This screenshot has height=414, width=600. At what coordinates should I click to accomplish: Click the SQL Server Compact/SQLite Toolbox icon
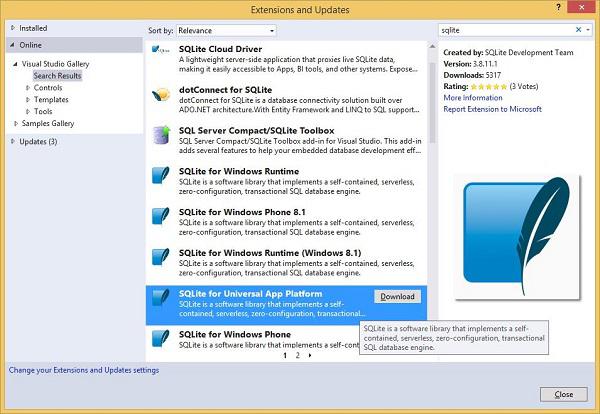click(x=160, y=138)
